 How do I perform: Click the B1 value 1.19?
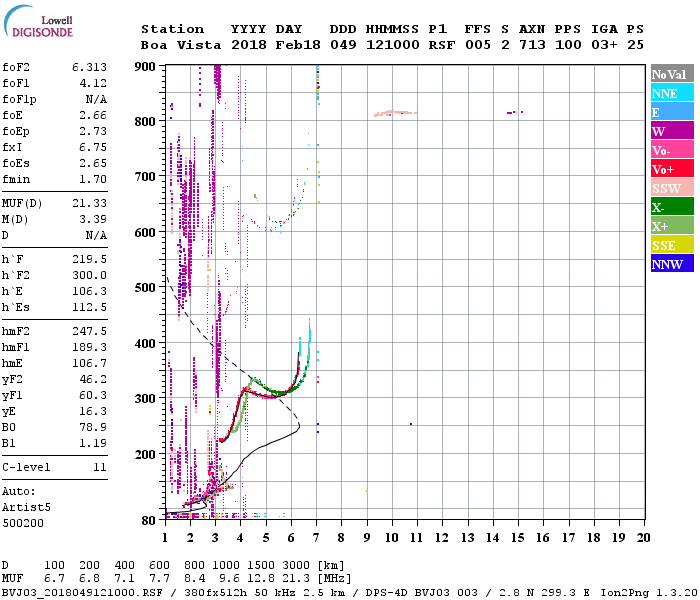(x=93, y=444)
